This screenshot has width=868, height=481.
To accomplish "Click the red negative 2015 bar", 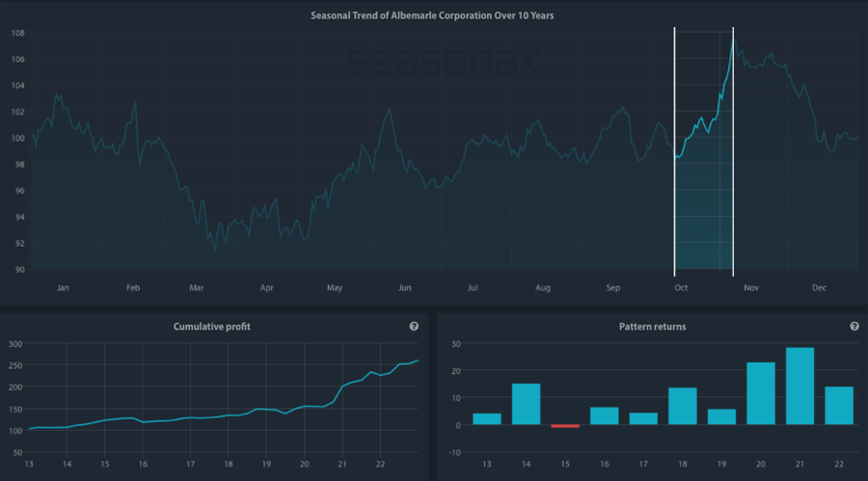I will pyautogui.click(x=565, y=426).
